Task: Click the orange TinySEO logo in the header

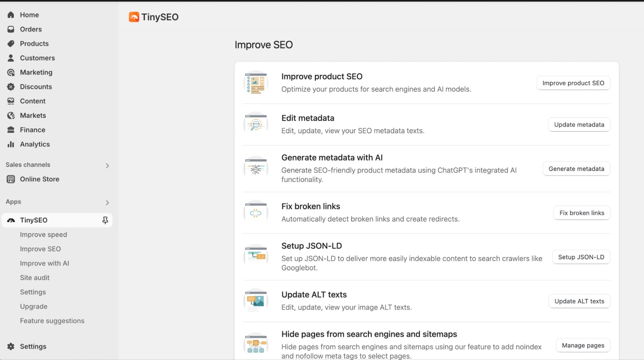Action: coord(134,17)
